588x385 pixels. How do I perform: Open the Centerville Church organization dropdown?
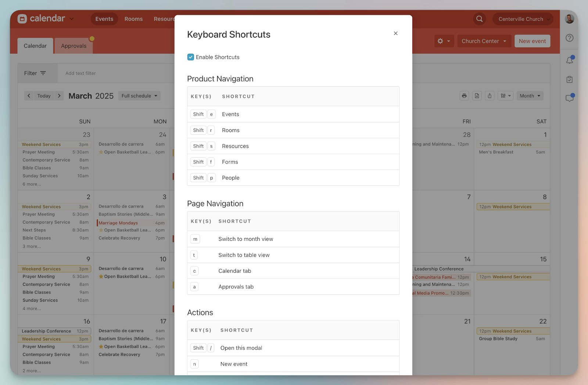(523, 19)
